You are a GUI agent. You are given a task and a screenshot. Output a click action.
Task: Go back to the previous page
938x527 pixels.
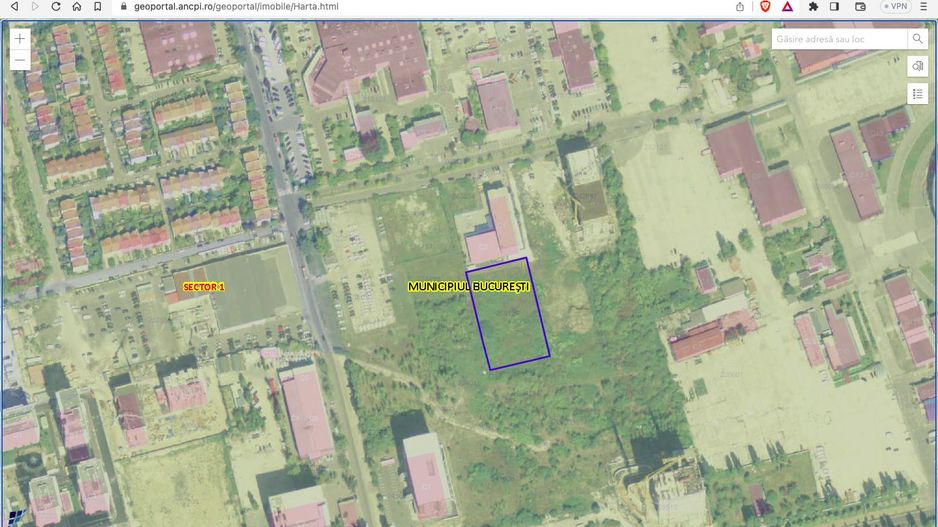[x=13, y=6]
